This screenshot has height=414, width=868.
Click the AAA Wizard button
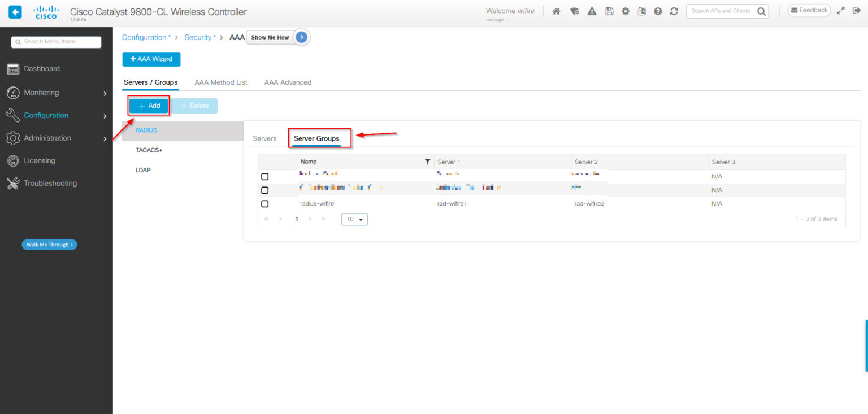[x=151, y=59]
